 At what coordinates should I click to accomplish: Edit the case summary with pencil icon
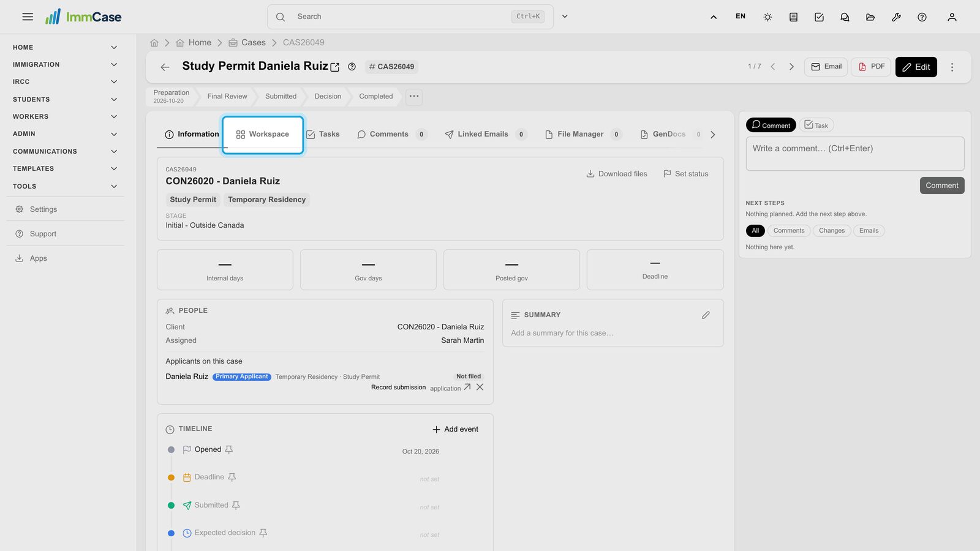point(706,315)
